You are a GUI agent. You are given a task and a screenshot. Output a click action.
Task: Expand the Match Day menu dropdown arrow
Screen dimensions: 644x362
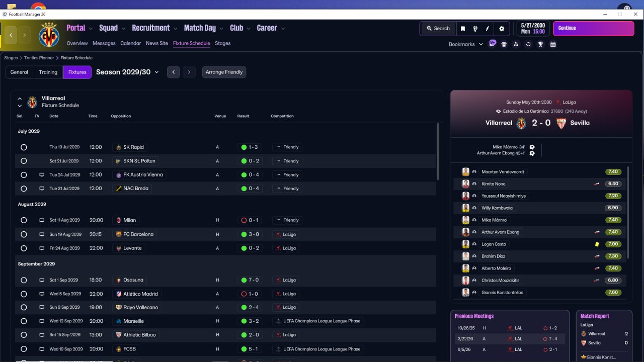coord(221,29)
